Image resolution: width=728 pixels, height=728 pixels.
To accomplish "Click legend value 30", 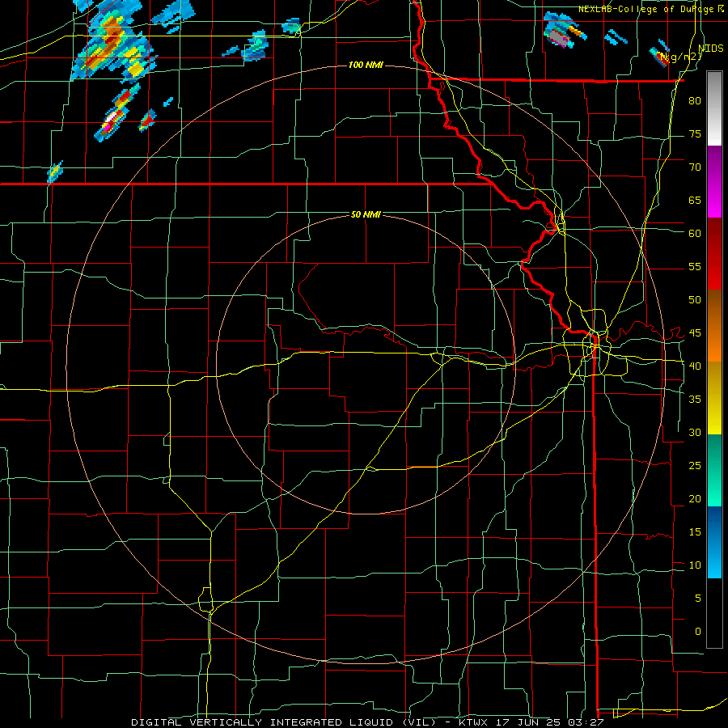I will [695, 432].
